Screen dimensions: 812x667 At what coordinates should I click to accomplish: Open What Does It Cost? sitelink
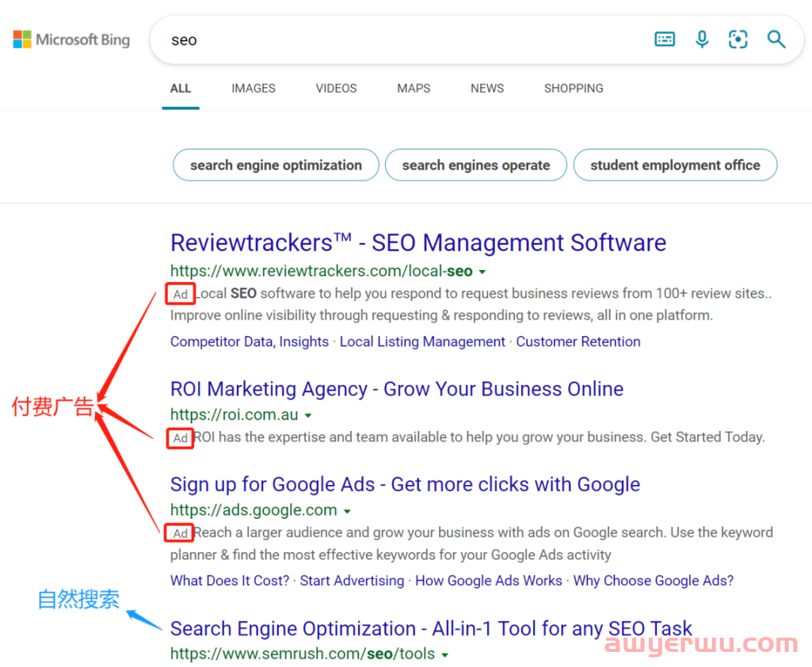click(230, 581)
